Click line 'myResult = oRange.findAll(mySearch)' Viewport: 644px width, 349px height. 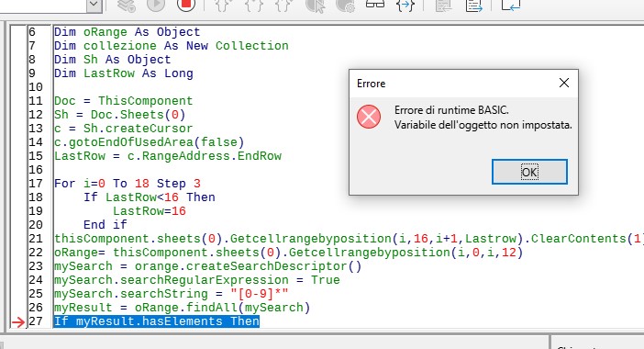pos(183,308)
